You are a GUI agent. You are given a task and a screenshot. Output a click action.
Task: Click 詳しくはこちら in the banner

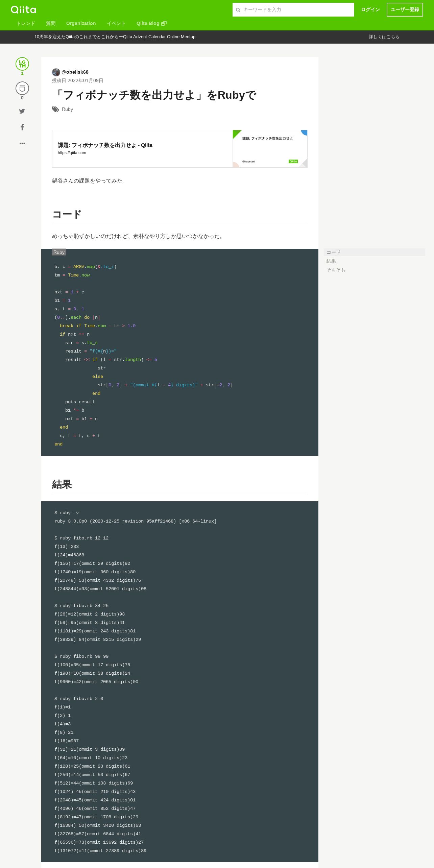384,37
